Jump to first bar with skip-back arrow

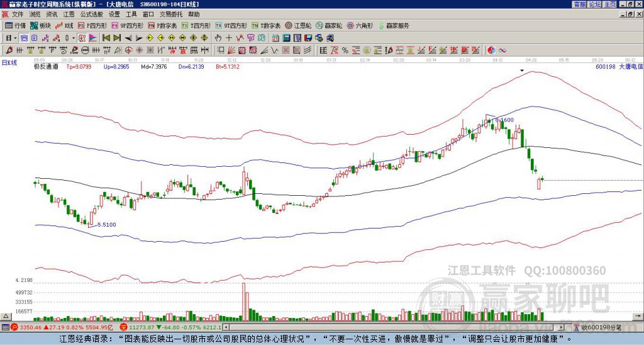[106, 38]
